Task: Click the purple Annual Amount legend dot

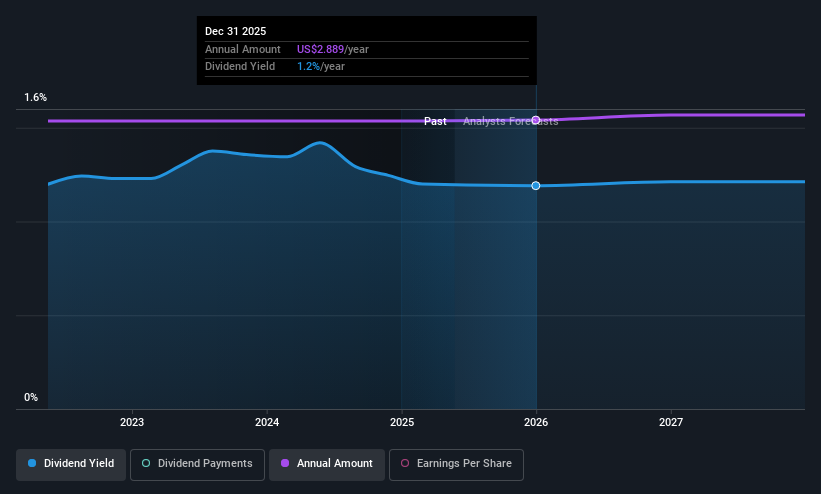Action: 285,463
